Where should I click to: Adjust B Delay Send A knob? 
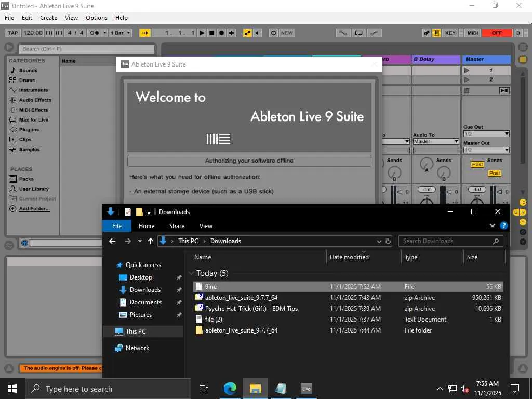[x=427, y=165]
